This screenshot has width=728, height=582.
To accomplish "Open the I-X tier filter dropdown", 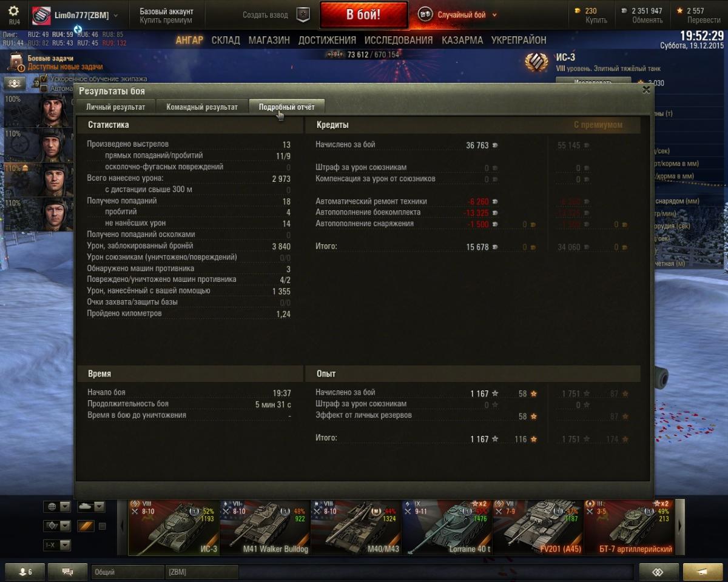I will pyautogui.click(x=57, y=546).
